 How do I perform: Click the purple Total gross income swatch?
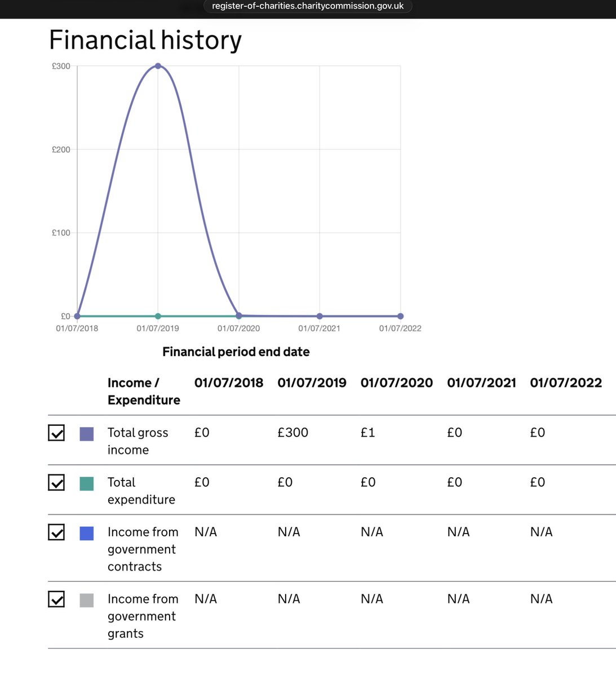click(87, 434)
